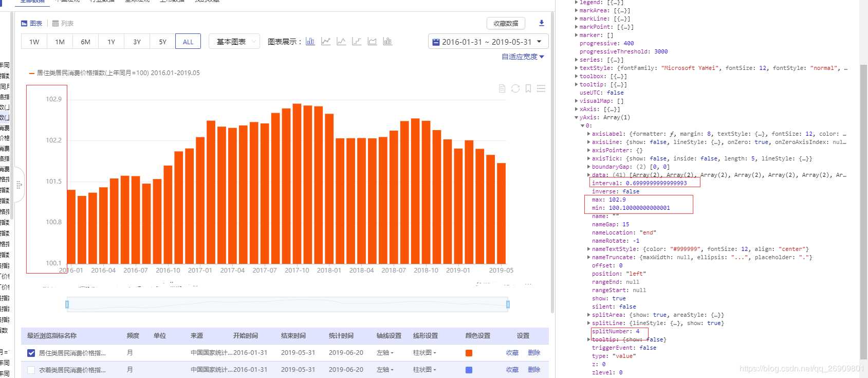Click the 收藏数据 button
The image size is (868, 378).
point(506,23)
